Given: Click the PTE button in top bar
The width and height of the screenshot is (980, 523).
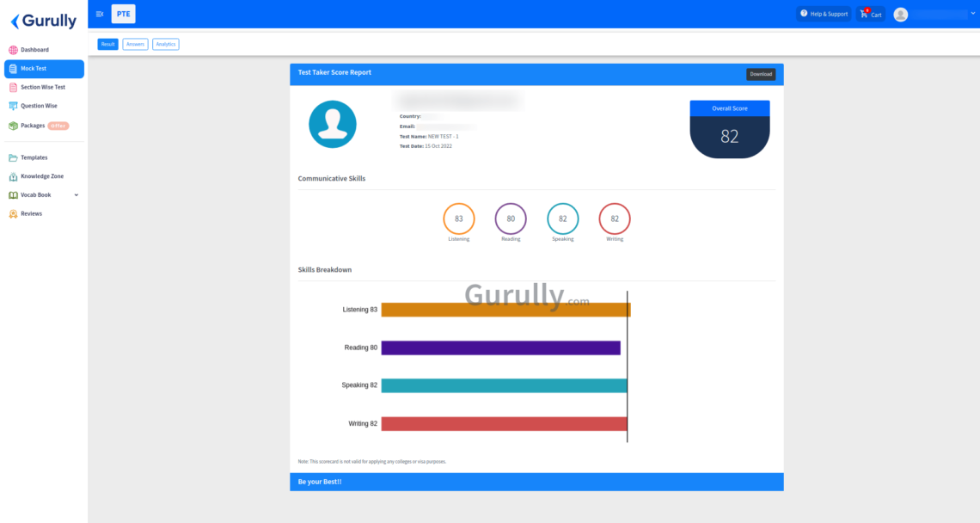Looking at the screenshot, I should point(123,14).
